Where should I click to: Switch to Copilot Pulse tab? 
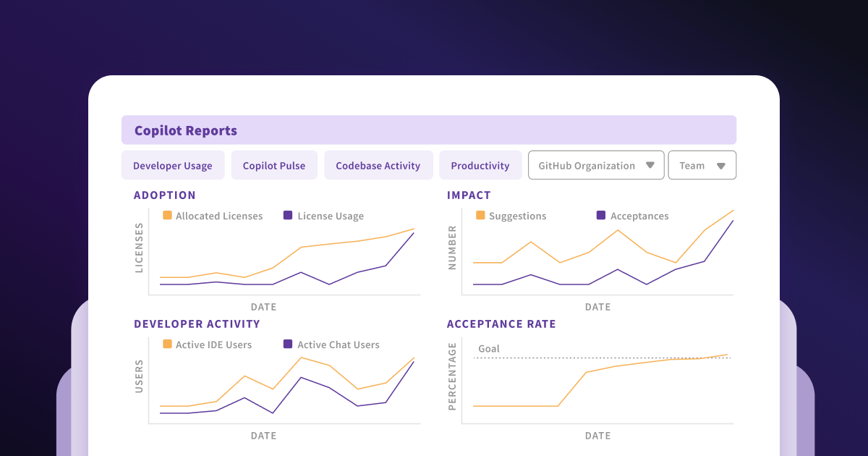(x=274, y=165)
